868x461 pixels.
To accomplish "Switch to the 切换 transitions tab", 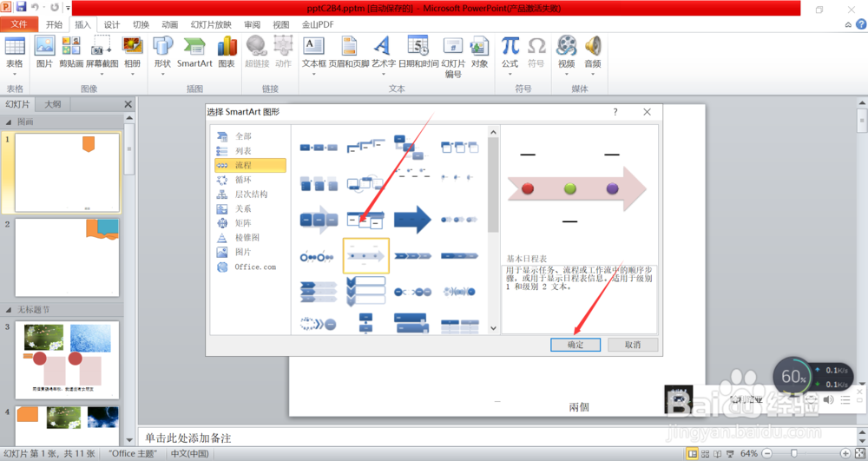I will click(141, 24).
